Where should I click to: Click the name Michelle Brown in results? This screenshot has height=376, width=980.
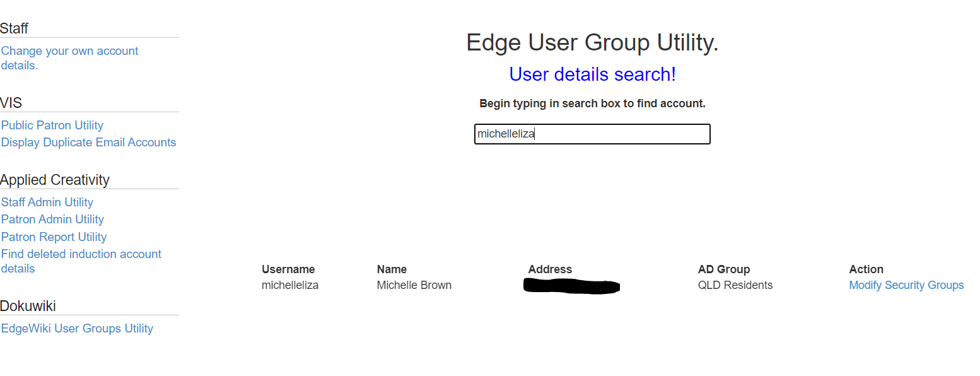click(x=414, y=285)
